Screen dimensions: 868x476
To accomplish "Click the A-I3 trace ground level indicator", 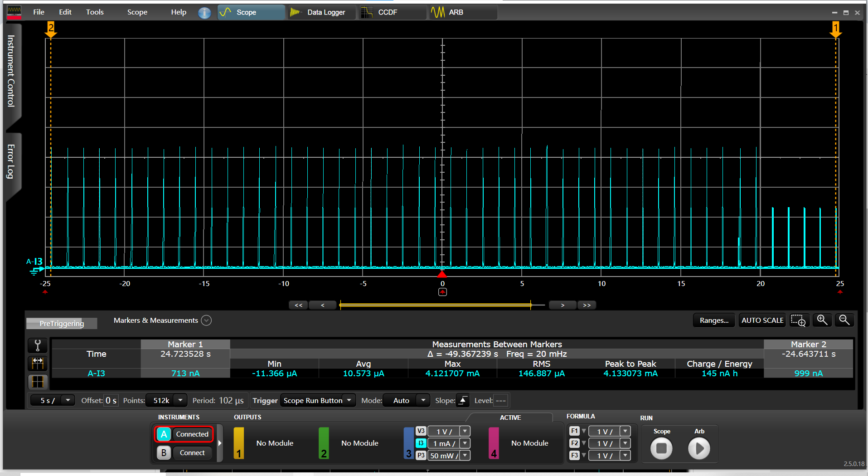I will [x=35, y=266].
